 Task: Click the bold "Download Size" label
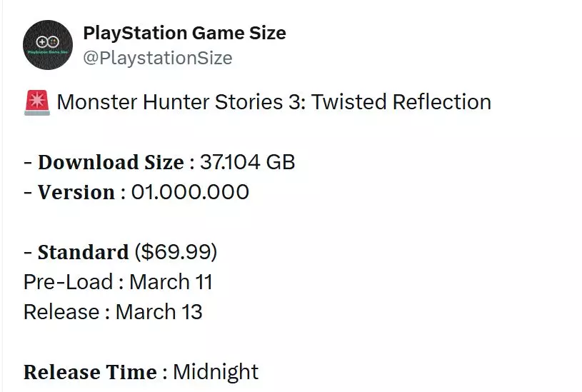click(111, 163)
